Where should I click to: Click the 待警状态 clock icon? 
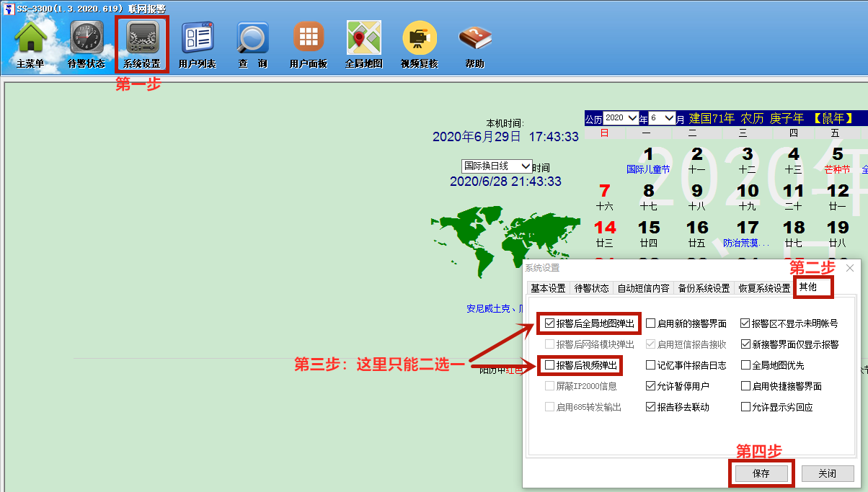[86, 43]
